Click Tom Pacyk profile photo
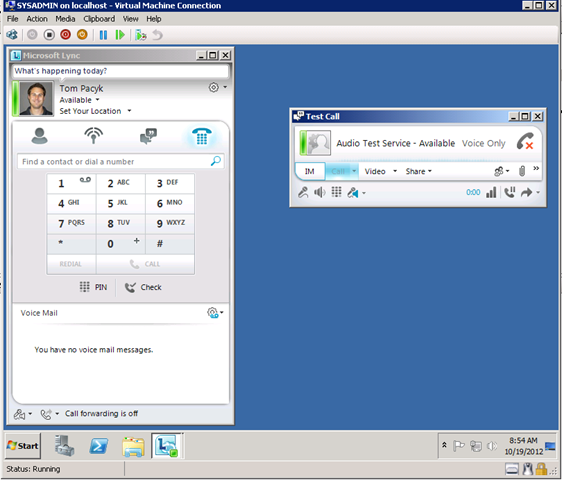This screenshot has height=480, width=562. (x=36, y=99)
